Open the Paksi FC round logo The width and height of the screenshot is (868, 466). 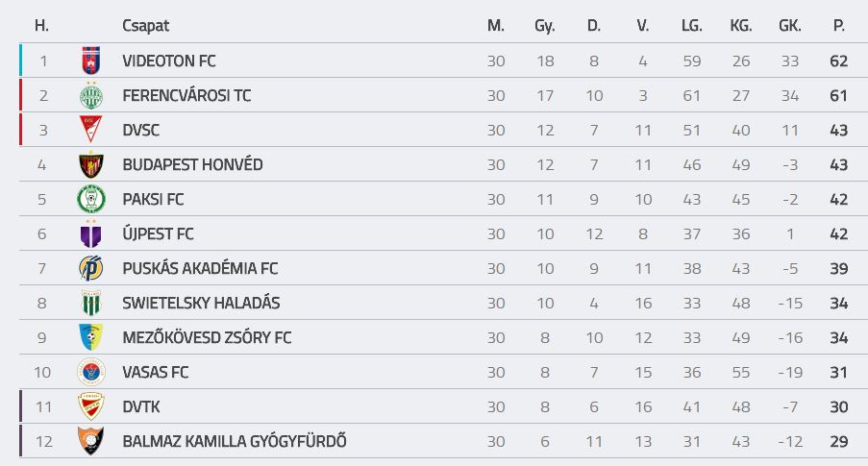click(90, 199)
